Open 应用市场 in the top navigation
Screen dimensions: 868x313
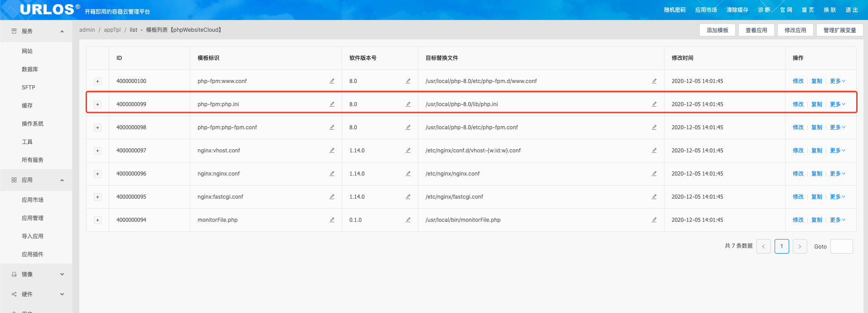[x=706, y=10]
